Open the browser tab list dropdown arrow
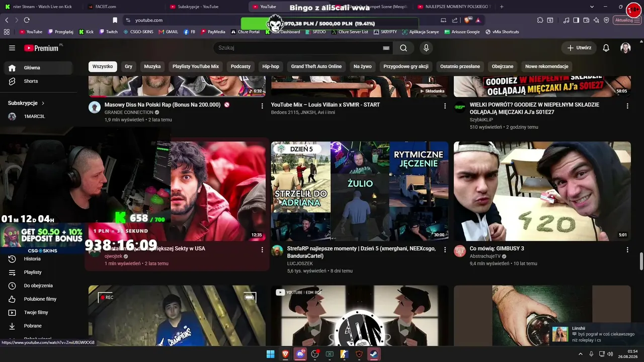 coord(592,7)
